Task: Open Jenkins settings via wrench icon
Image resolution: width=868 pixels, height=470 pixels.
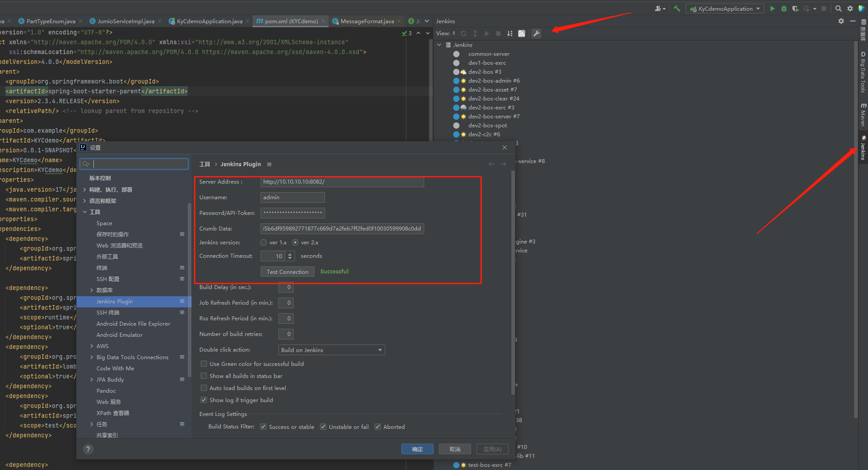Action: point(536,34)
